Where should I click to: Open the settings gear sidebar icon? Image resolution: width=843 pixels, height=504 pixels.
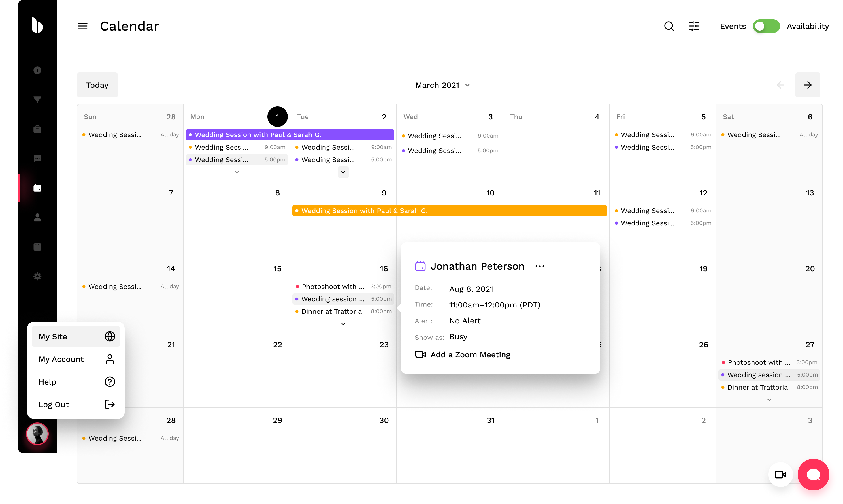[37, 276]
